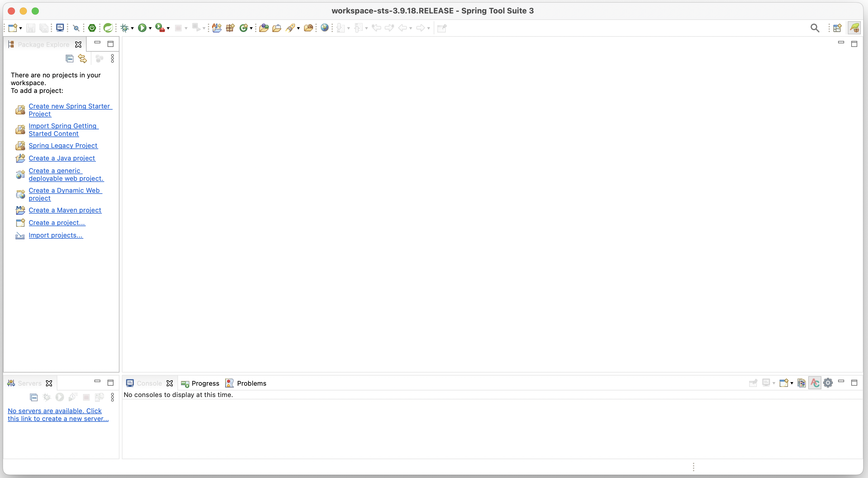Click the create a new server link

pos(58,415)
